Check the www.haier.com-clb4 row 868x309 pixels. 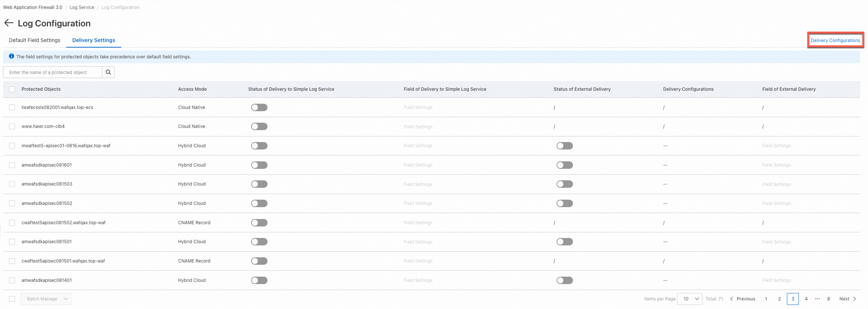pos(12,126)
